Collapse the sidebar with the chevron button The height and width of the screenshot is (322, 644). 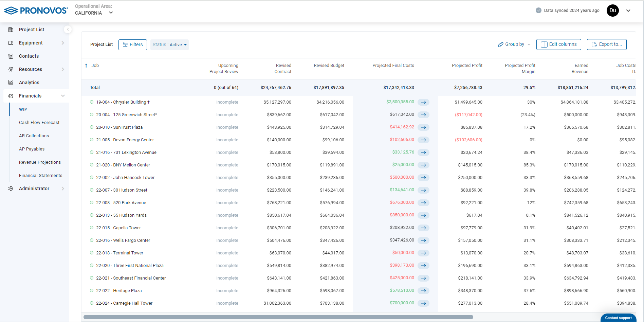[x=68, y=30]
